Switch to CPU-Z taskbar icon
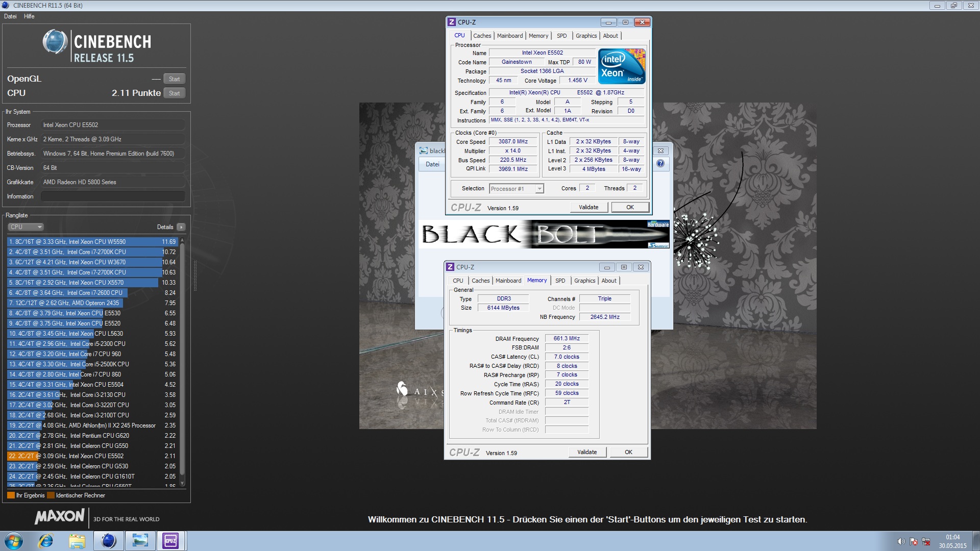This screenshot has height=551, width=980. click(x=170, y=541)
